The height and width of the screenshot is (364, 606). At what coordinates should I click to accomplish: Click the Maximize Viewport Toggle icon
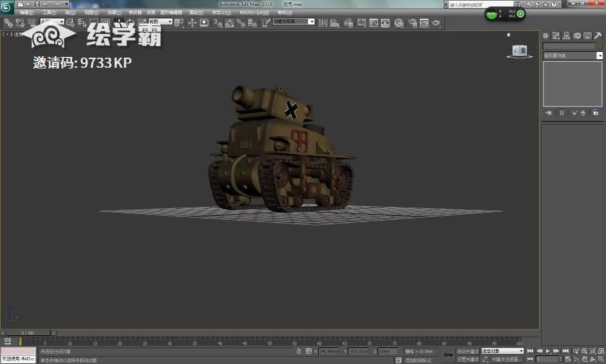[601, 360]
